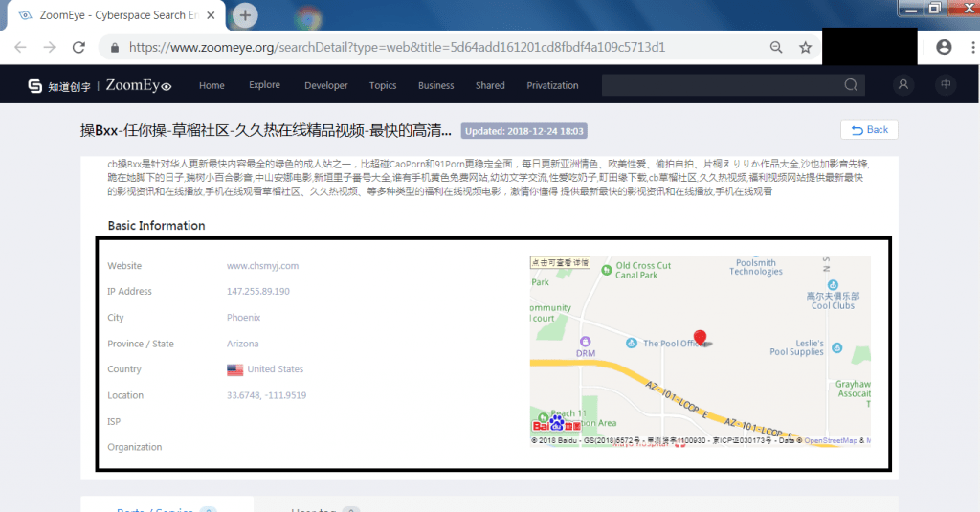The image size is (980, 512).
Task: Click the page title text
Action: click(266, 131)
